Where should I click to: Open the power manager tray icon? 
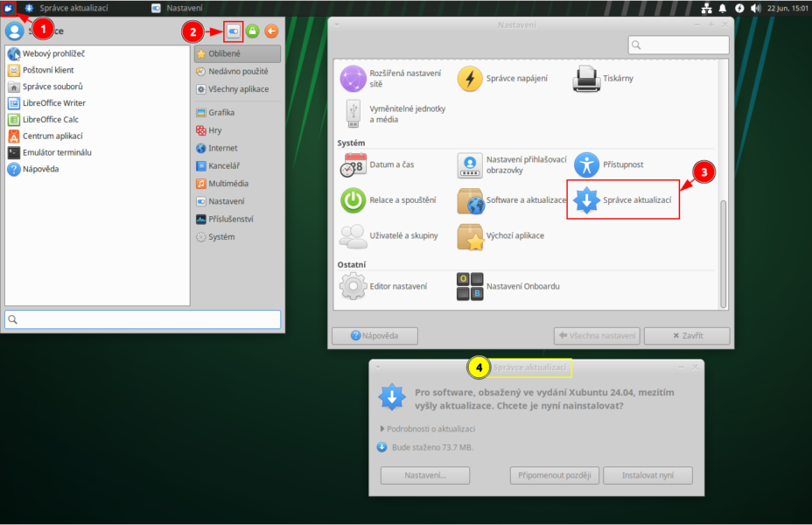coord(739,8)
